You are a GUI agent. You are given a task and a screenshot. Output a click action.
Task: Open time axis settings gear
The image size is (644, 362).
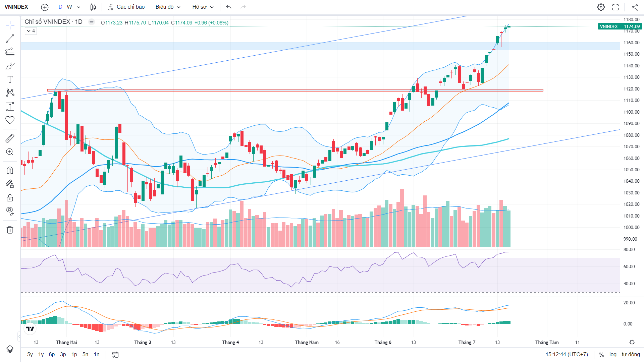(x=632, y=342)
